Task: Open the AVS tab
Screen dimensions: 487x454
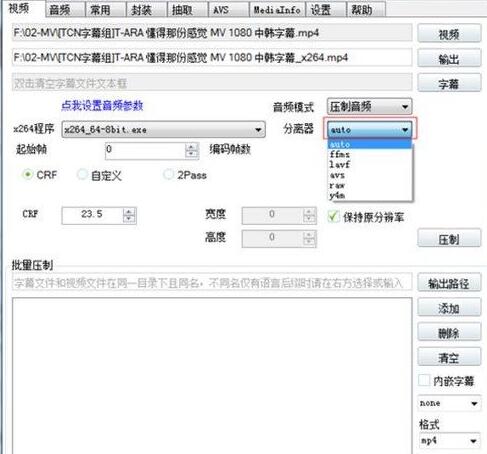Action: (228, 10)
